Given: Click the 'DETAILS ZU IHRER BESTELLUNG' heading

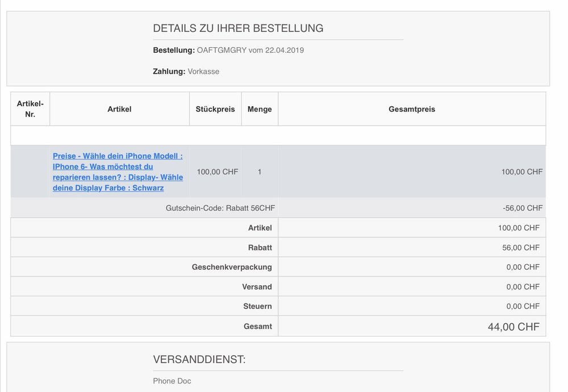Looking at the screenshot, I should (x=238, y=28).
